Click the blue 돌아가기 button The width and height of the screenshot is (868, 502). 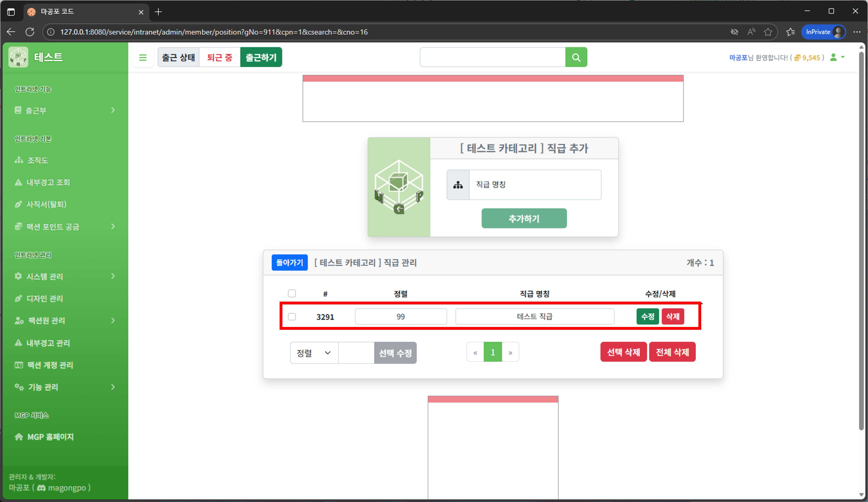pos(289,262)
